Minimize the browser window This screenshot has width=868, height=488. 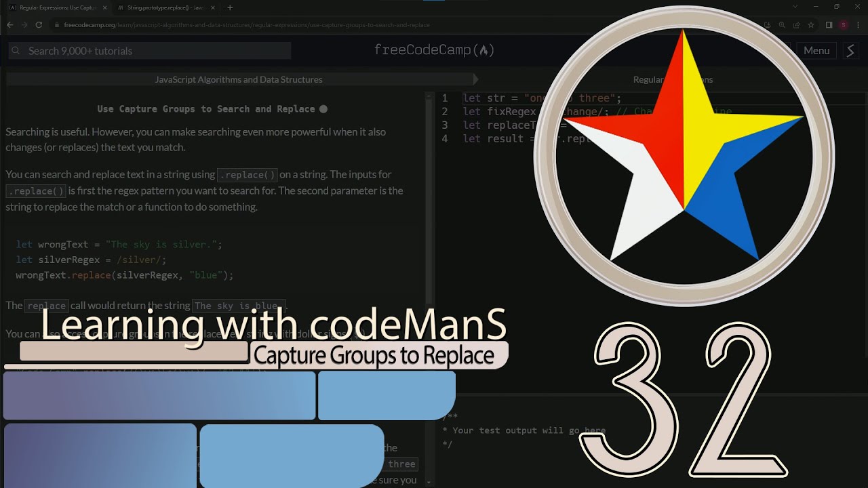click(x=816, y=7)
